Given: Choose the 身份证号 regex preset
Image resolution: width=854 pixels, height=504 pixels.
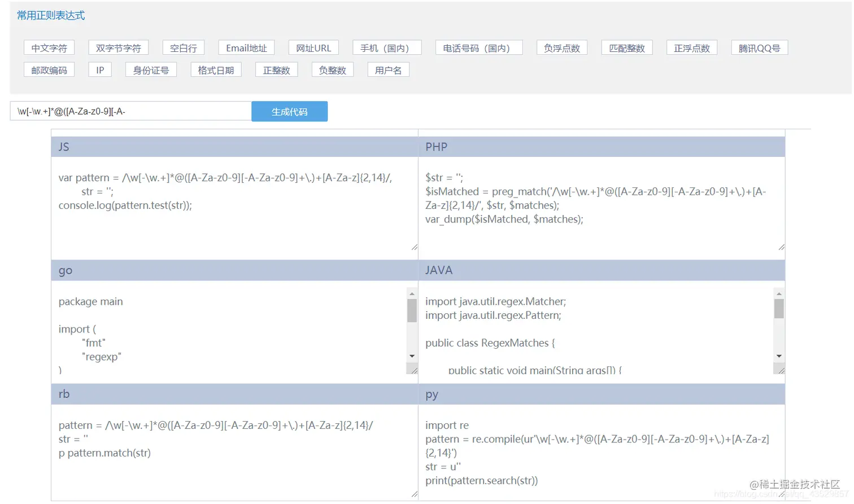Looking at the screenshot, I should click(151, 70).
